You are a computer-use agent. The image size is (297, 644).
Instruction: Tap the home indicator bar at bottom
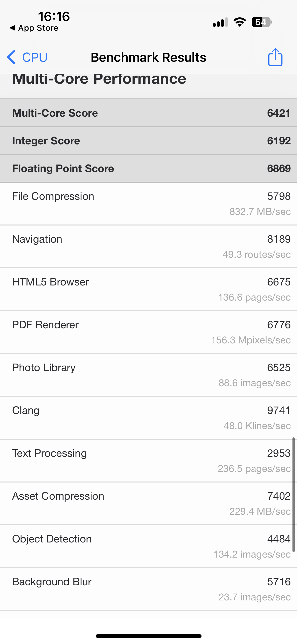coord(148,636)
